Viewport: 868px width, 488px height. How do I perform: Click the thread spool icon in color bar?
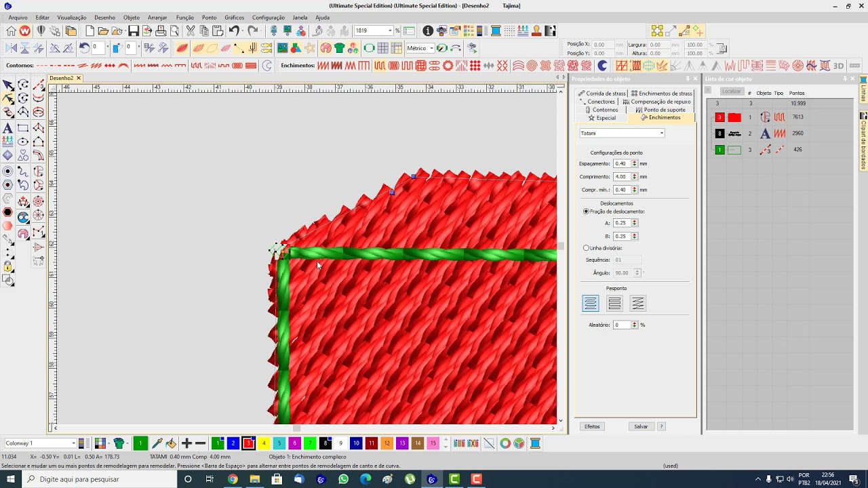[x=535, y=443]
